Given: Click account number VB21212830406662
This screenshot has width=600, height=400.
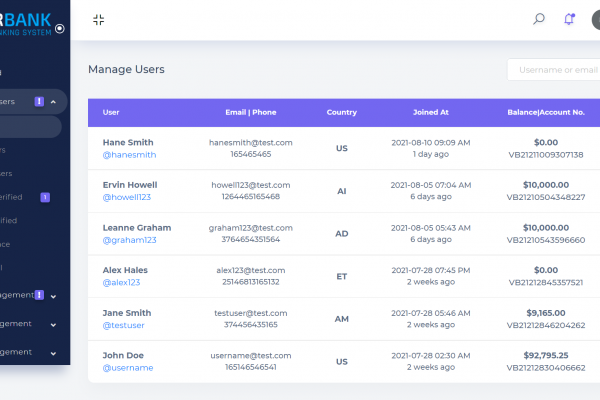Looking at the screenshot, I should 546,368.
